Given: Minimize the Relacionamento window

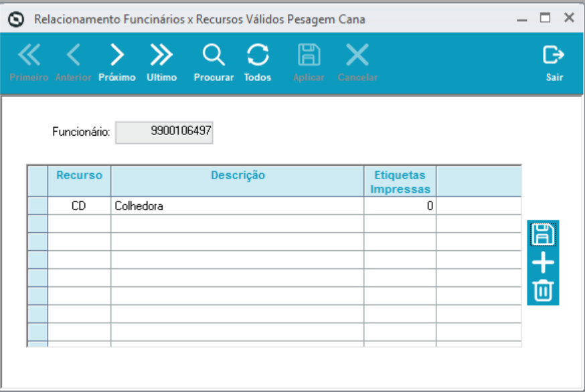Looking at the screenshot, I should coord(522,18).
